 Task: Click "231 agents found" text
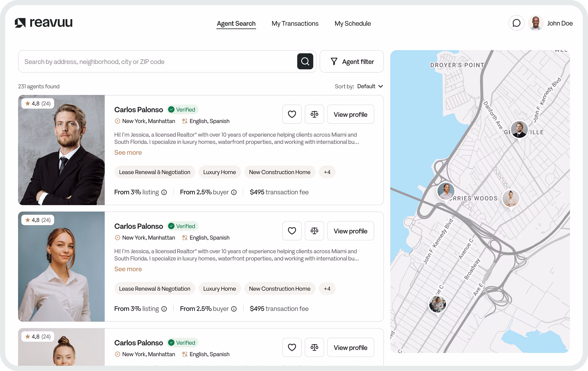tap(39, 86)
